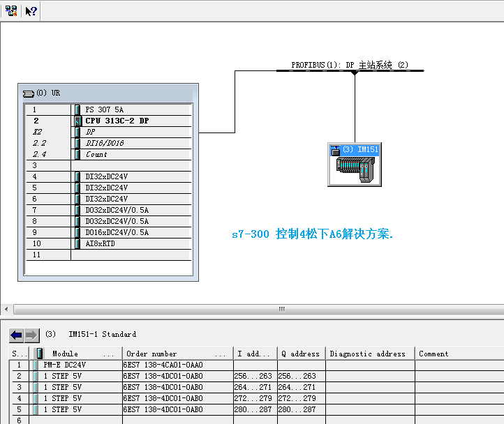Screen dimensions: 504x424
Task: Click the CPU 313C-2 DP module icon
Action: (78, 121)
